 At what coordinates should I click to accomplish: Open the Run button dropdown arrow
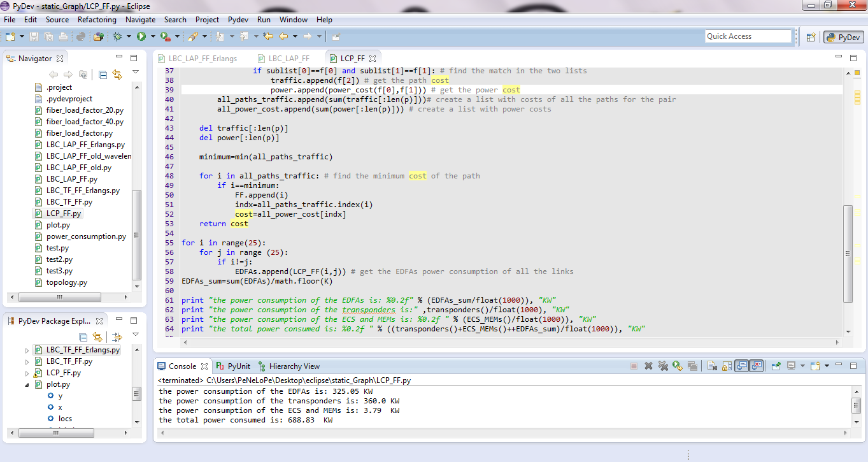[153, 36]
